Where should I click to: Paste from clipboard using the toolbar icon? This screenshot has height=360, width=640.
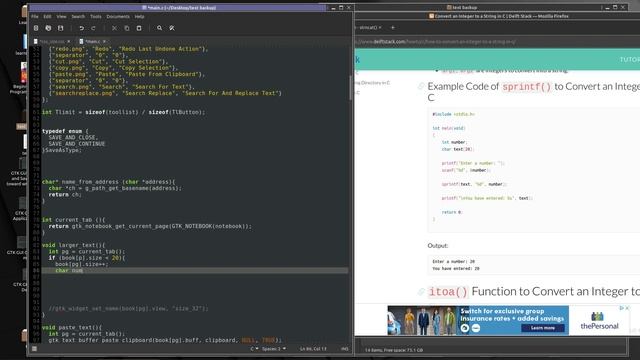coord(139,28)
